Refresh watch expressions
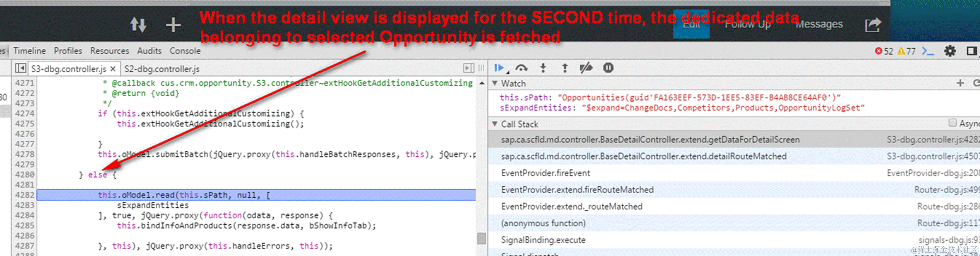The width and height of the screenshot is (980, 256). point(976,83)
